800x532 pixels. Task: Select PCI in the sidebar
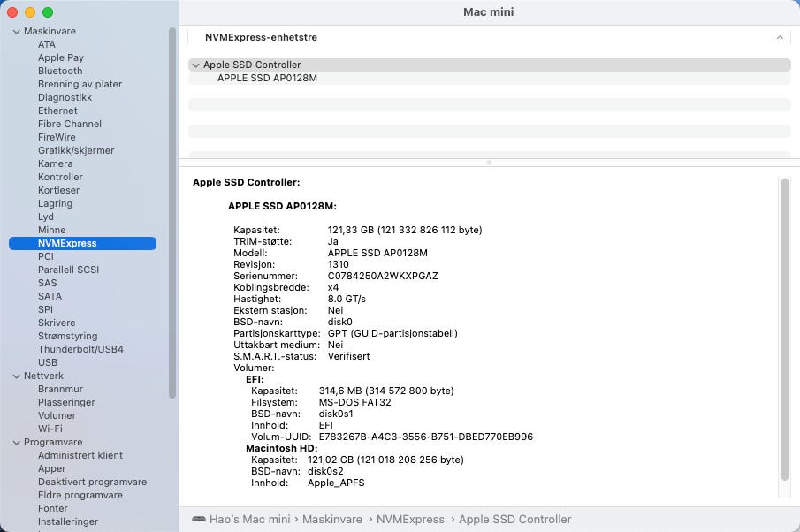[x=45, y=256]
